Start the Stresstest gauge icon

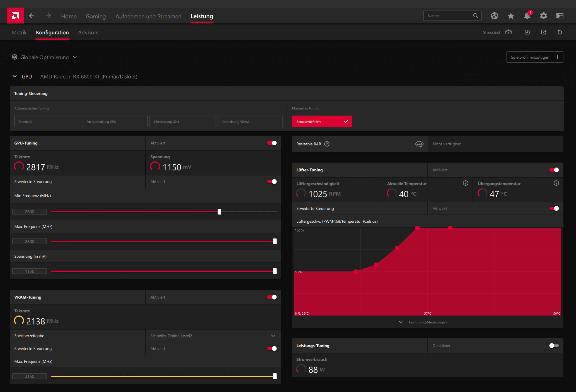click(x=509, y=32)
